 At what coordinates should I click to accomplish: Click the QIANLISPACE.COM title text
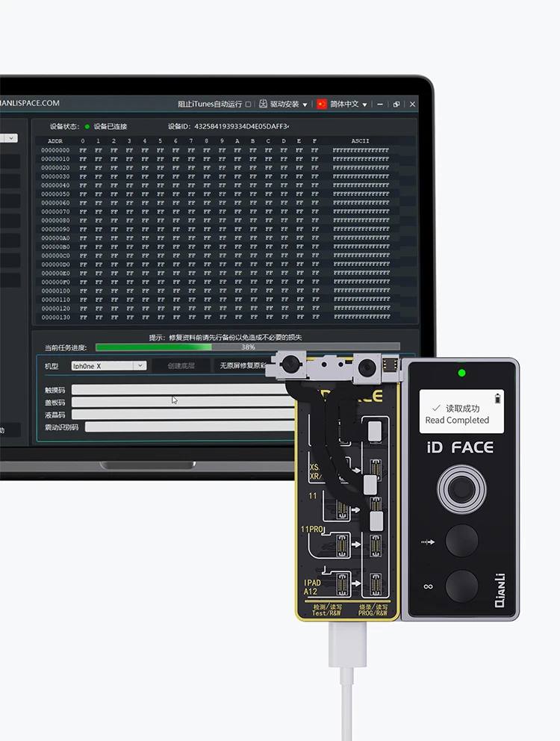pyautogui.click(x=30, y=103)
